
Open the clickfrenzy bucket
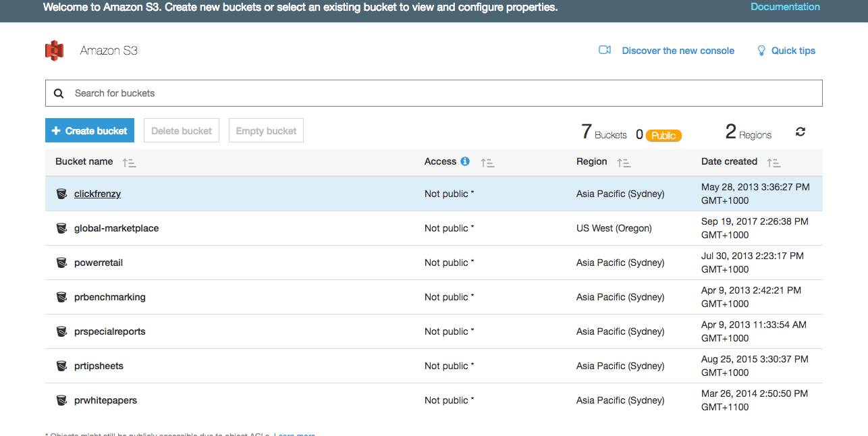coord(97,194)
